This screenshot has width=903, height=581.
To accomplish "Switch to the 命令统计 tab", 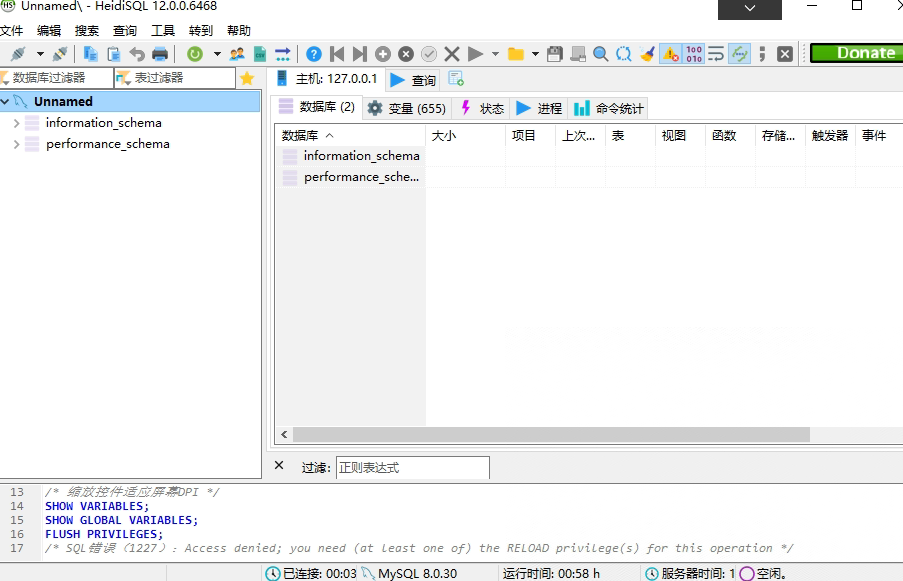I will (x=609, y=108).
